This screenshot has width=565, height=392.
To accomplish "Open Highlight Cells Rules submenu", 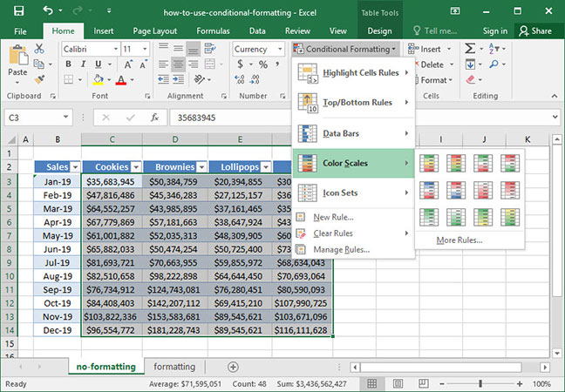I will pos(353,72).
